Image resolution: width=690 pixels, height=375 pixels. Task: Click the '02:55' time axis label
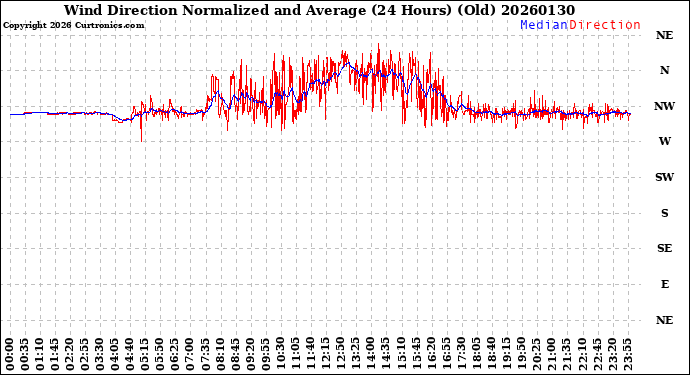click(x=85, y=355)
